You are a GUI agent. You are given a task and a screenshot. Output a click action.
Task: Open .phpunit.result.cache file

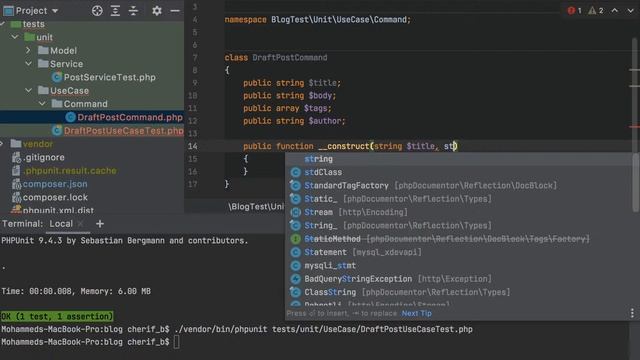point(69,171)
